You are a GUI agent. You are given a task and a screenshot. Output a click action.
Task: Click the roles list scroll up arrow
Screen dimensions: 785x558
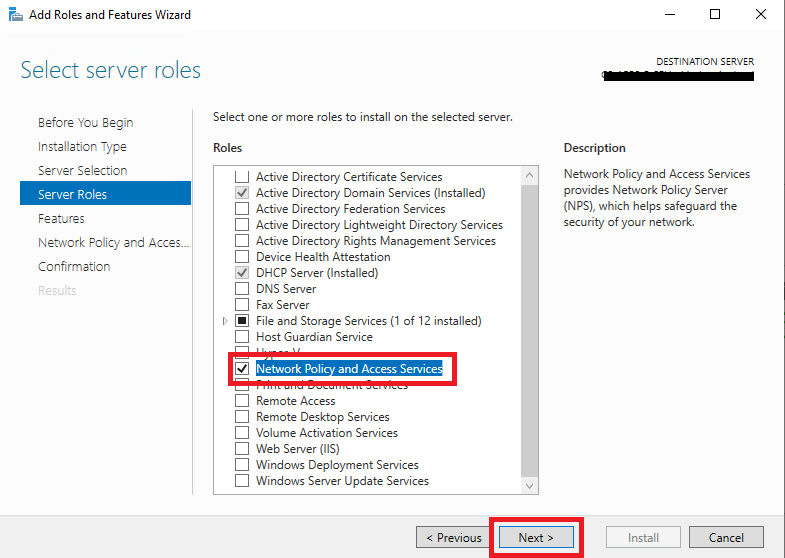[x=530, y=176]
